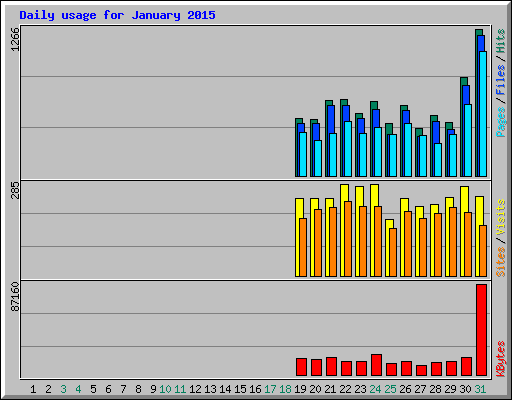The width and height of the screenshot is (512, 400).
Task: Select the 285 axis maximum value
Action: pos(15,190)
